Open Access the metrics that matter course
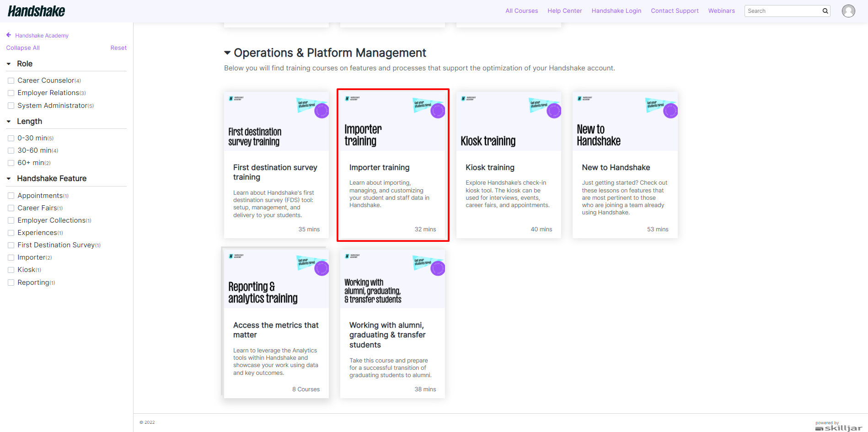 pyautogui.click(x=276, y=330)
